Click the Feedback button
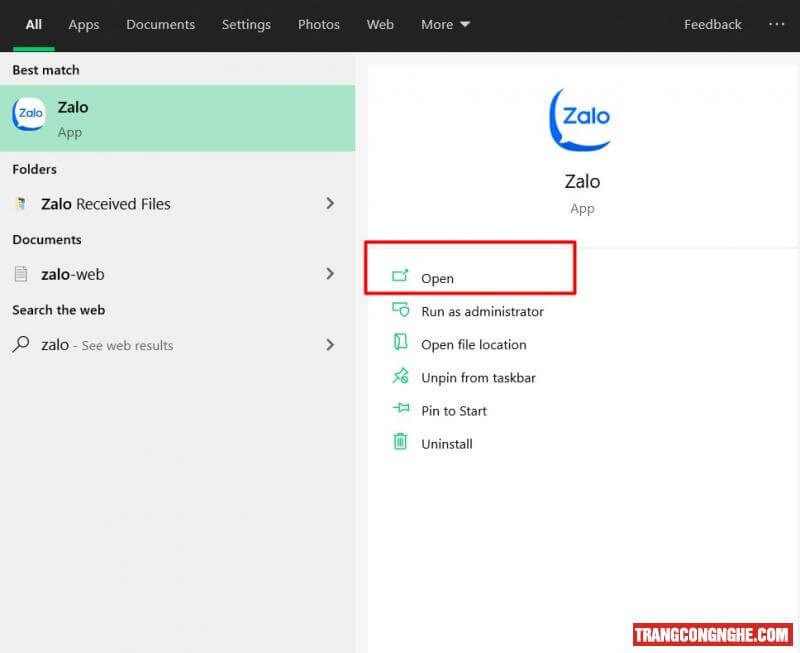Image resolution: width=800 pixels, height=653 pixels. click(712, 24)
